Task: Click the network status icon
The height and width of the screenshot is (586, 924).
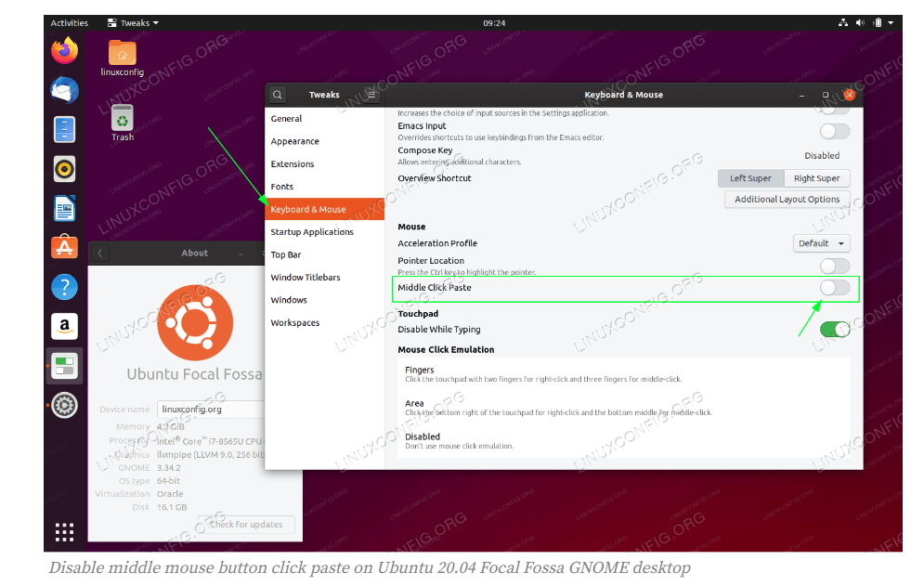Action: click(x=843, y=22)
